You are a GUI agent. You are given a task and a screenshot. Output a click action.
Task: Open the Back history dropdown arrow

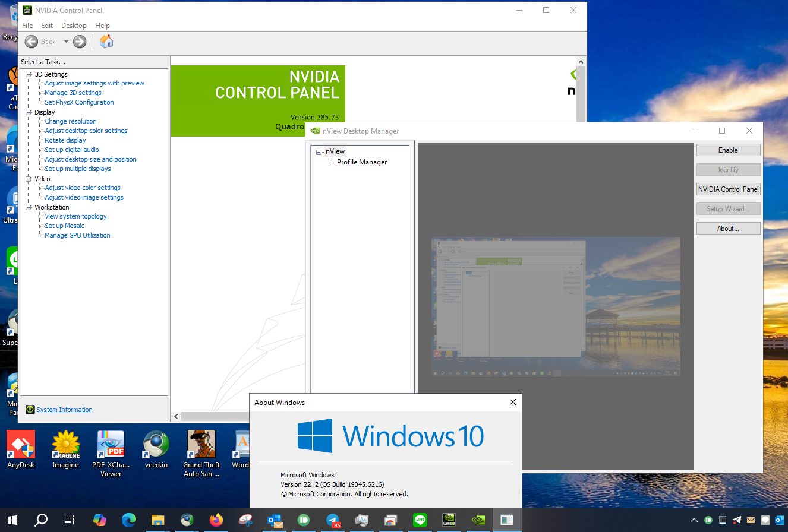(66, 42)
